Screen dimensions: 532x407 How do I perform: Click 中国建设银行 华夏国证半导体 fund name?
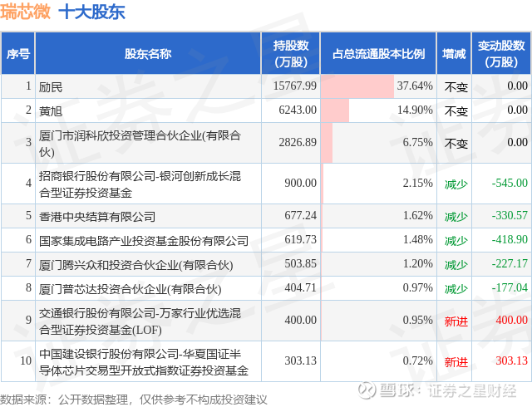coord(144,362)
